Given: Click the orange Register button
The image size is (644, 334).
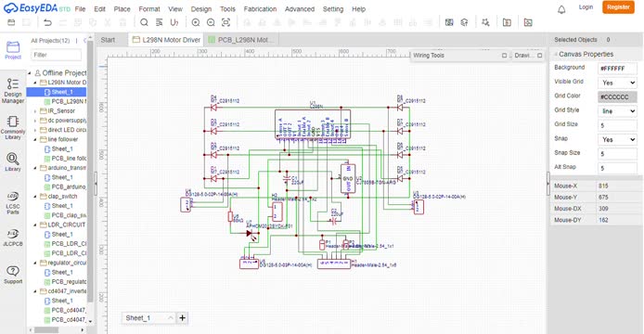Looking at the screenshot, I should pyautogui.click(x=618, y=7).
